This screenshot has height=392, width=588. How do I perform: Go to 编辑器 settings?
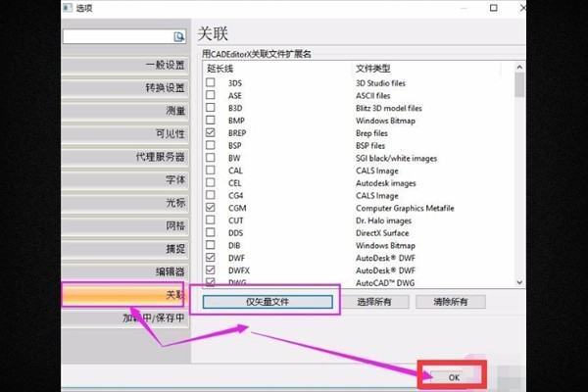[125, 271]
